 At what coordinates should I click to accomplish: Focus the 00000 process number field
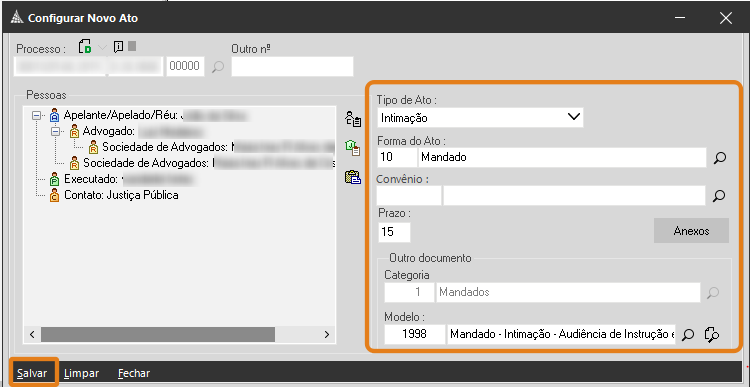[x=185, y=66]
